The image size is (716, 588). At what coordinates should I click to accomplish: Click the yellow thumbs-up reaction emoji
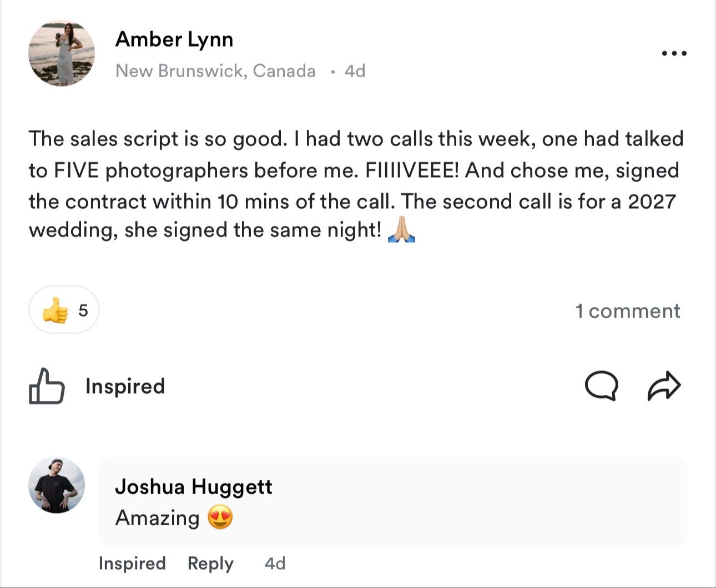55,310
